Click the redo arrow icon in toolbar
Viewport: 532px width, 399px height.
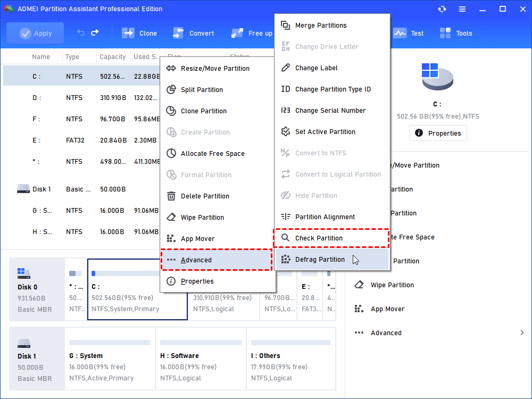pyautogui.click(x=95, y=33)
